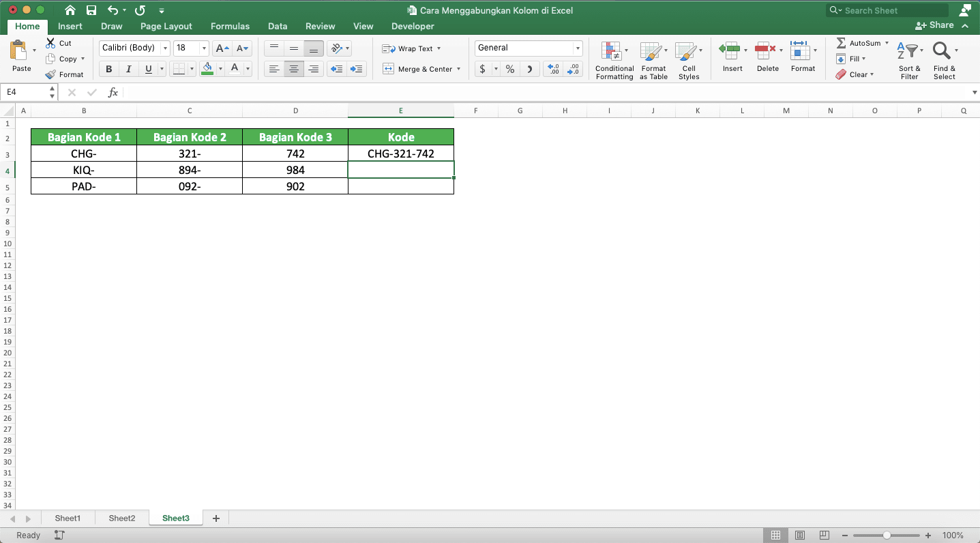Toggle bold formatting

point(108,69)
